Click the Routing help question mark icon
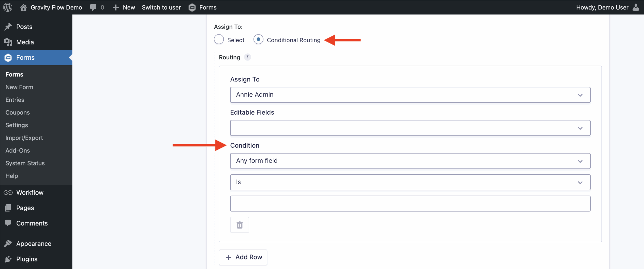 [248, 57]
